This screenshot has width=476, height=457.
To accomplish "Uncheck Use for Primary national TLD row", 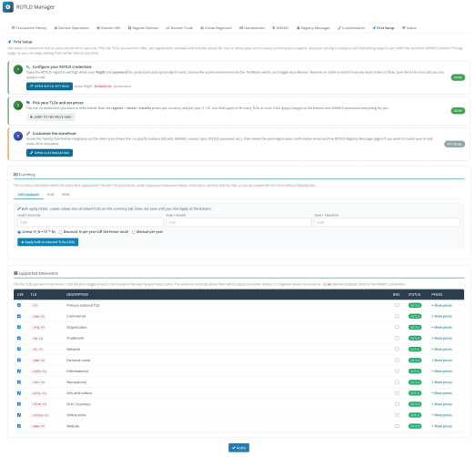I will (x=19, y=305).
